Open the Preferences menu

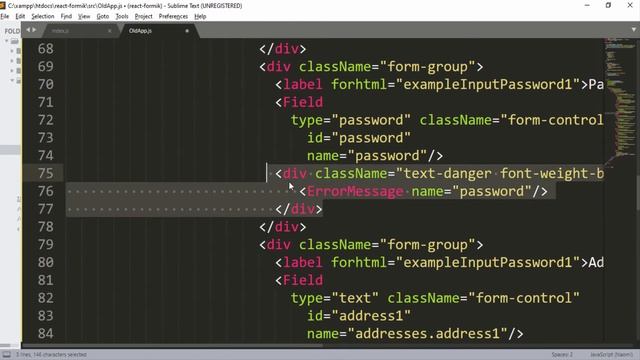click(x=173, y=16)
